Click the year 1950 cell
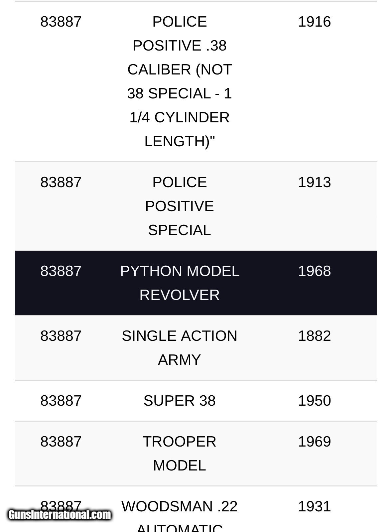This screenshot has height=532, width=392. [314, 401]
